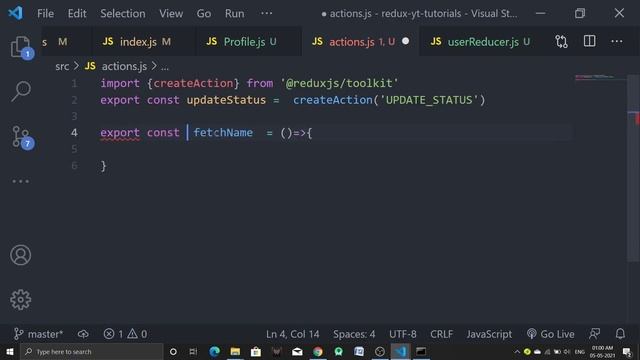
Task: Open notifications bell in status bar
Action: (x=620, y=334)
